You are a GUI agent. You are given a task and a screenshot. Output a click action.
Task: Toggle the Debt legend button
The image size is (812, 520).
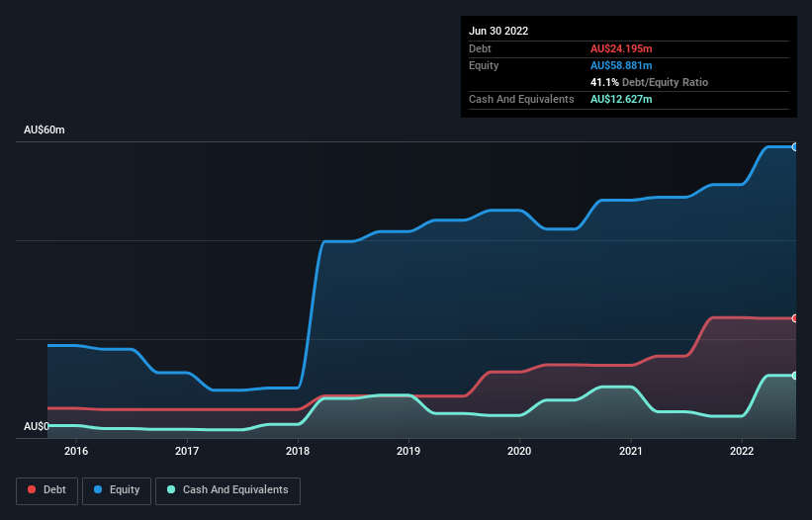pos(46,490)
